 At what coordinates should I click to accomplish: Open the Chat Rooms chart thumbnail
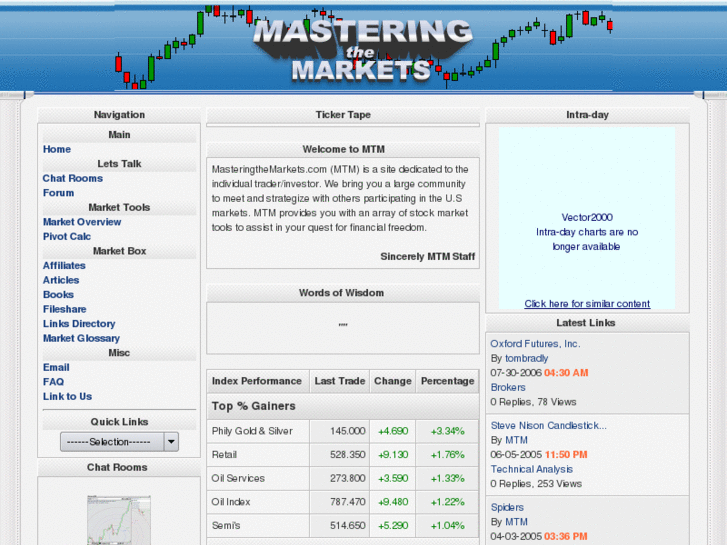click(x=119, y=520)
